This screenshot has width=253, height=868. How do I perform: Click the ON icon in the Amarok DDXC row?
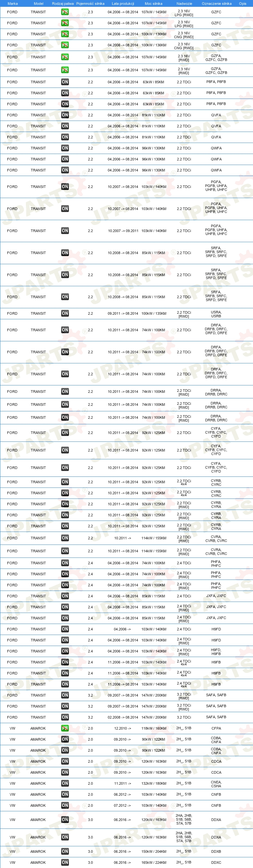65,862
